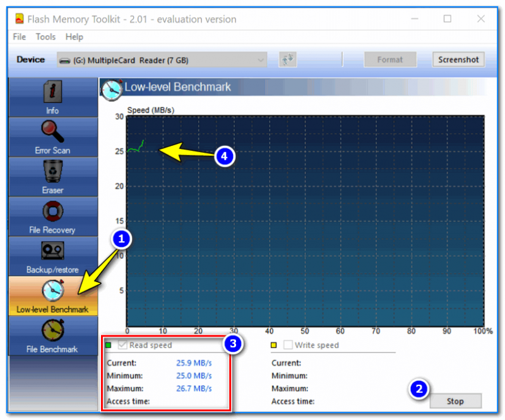Open the Backup/restore tape tool
This screenshot has width=505, height=420.
[53, 256]
